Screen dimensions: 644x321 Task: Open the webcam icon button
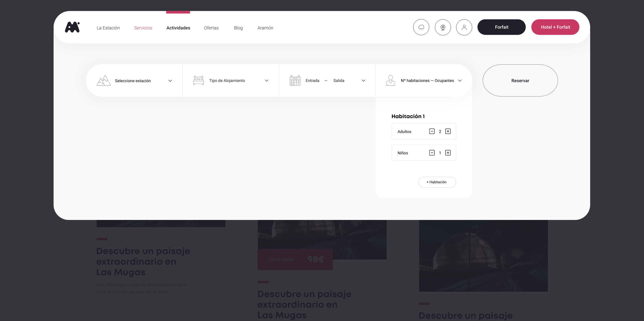443,27
